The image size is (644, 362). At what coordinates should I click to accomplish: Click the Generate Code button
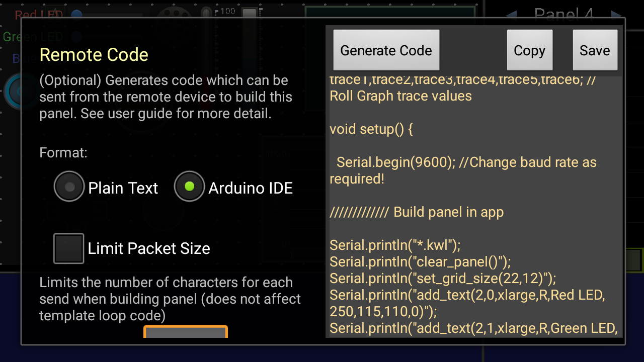[x=386, y=50]
